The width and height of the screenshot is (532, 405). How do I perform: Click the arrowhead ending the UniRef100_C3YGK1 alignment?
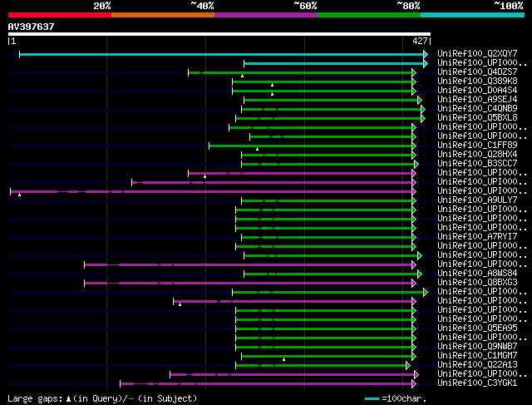click(x=414, y=384)
